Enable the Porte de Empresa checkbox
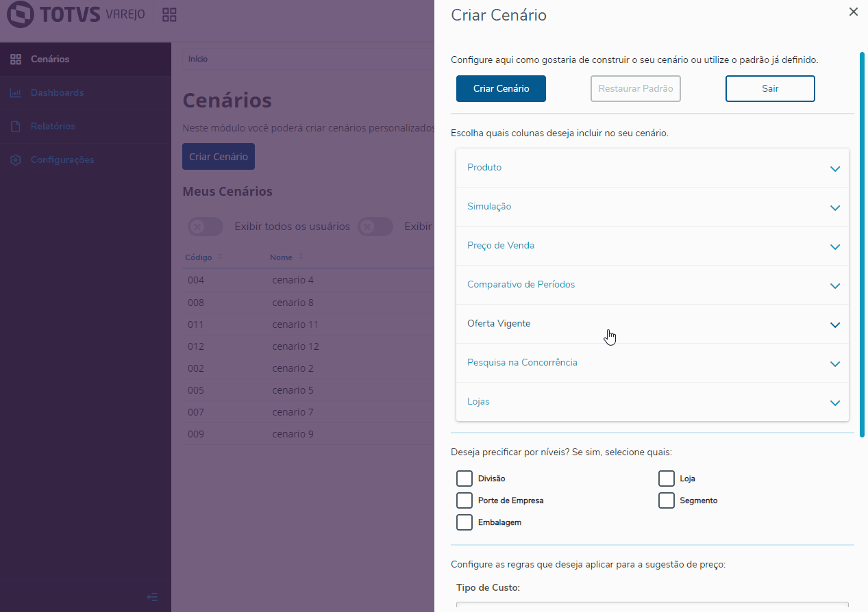 464,500
